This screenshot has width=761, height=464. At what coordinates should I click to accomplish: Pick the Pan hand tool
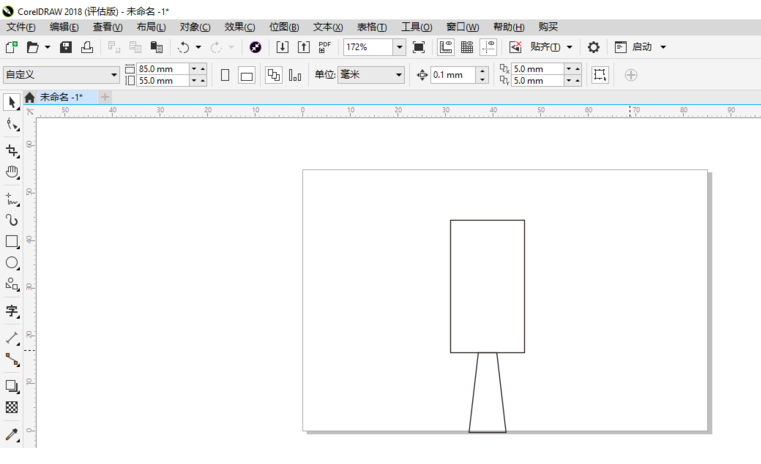pos(12,172)
